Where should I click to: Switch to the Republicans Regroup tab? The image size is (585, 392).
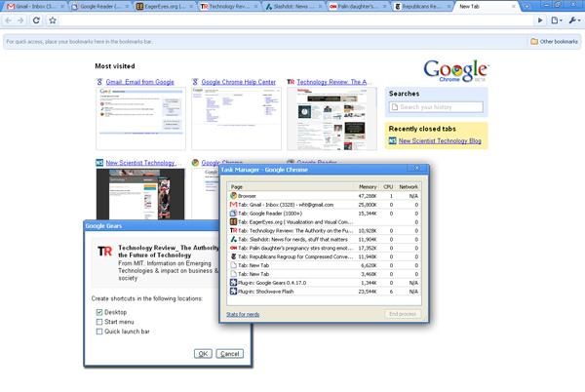(421, 7)
